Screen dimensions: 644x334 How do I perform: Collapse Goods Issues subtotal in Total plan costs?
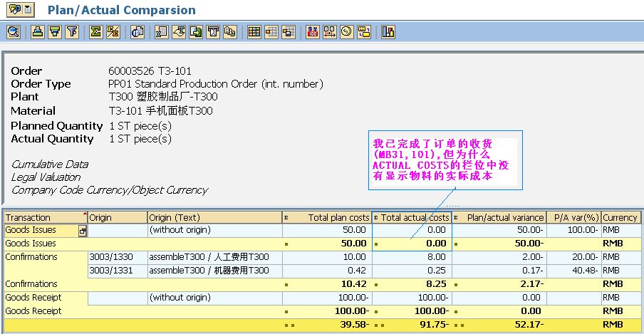pyautogui.click(x=286, y=244)
